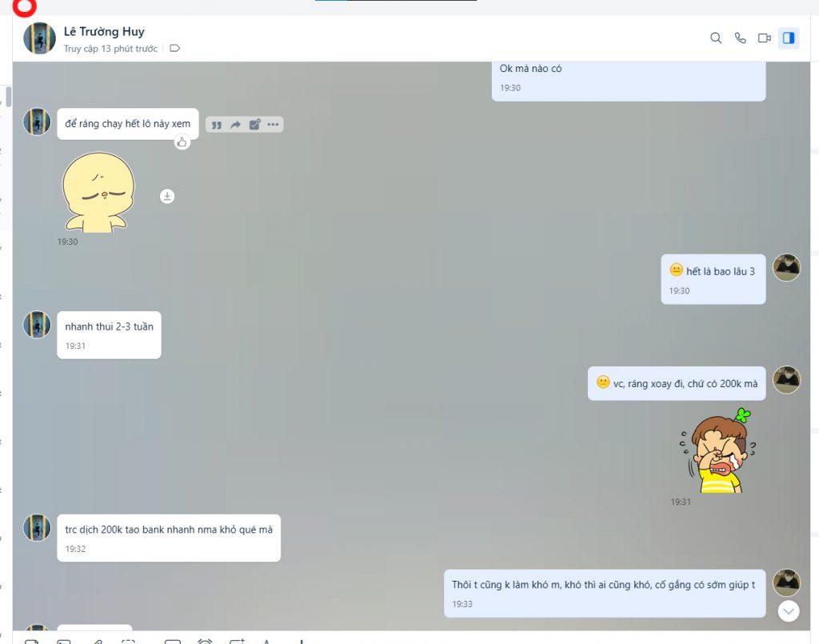Image resolution: width=819 pixels, height=644 pixels.
Task: Toggle the conversation info side panel
Action: pos(789,38)
